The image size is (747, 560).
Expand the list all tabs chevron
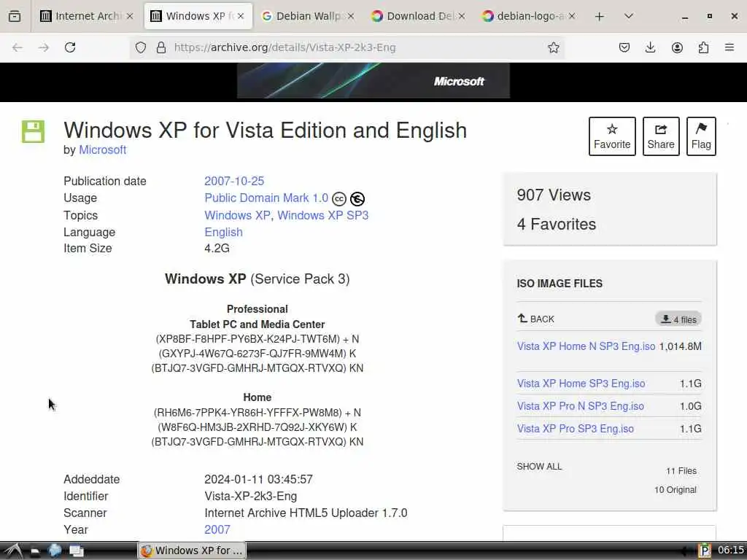coord(629,16)
